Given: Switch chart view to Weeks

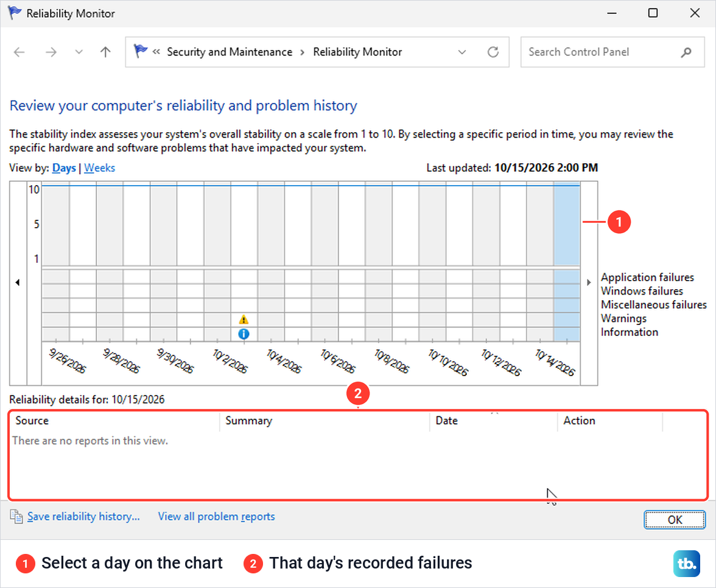Looking at the screenshot, I should pyautogui.click(x=100, y=168).
